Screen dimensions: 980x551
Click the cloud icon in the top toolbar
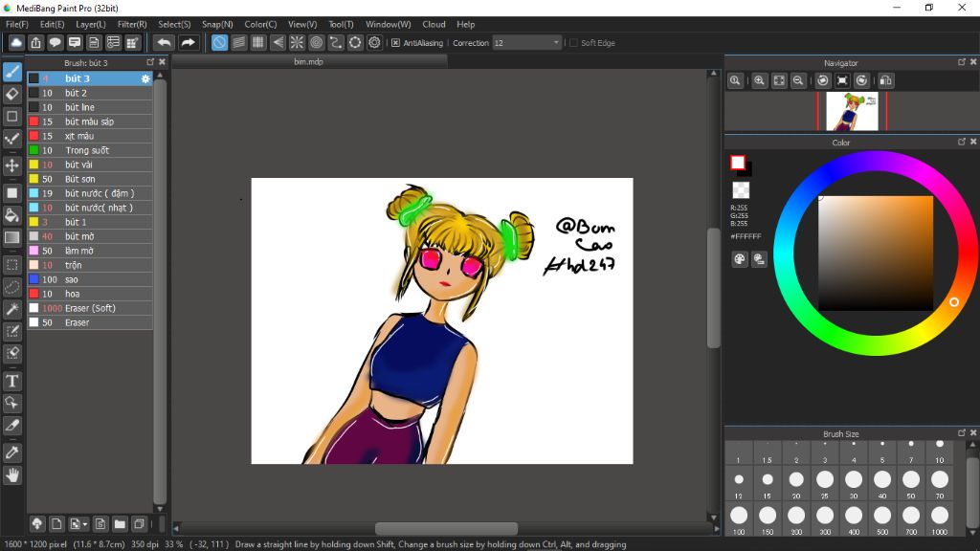click(x=16, y=42)
